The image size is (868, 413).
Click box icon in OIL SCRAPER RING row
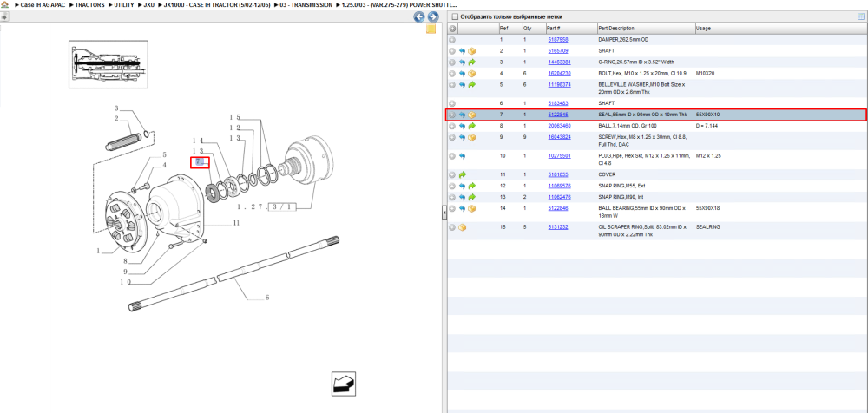click(x=463, y=227)
